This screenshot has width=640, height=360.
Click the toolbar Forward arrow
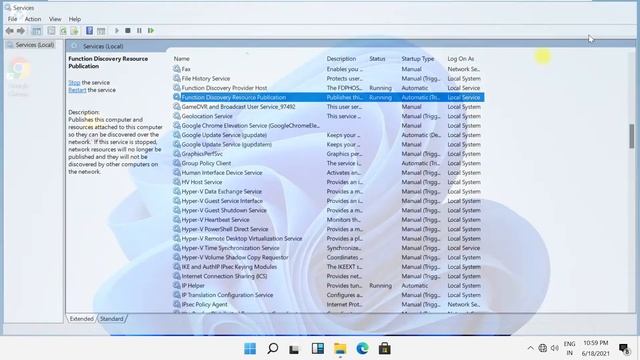click(x=21, y=31)
